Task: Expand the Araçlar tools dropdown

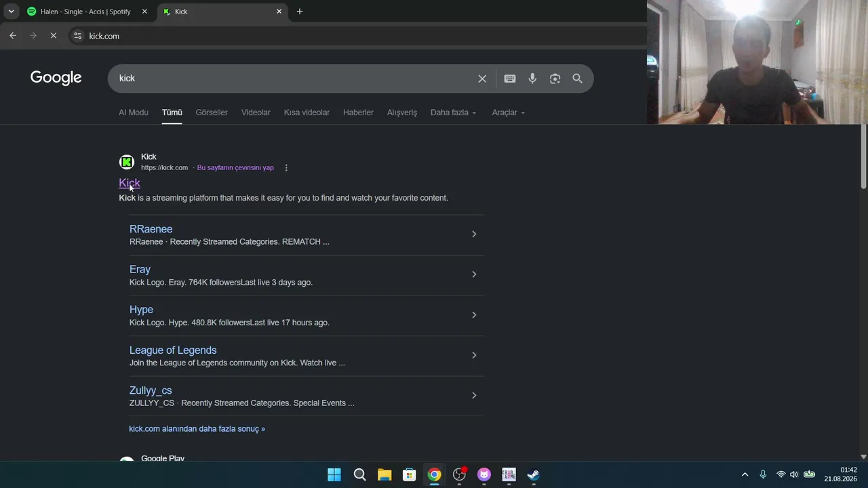Action: click(x=508, y=113)
